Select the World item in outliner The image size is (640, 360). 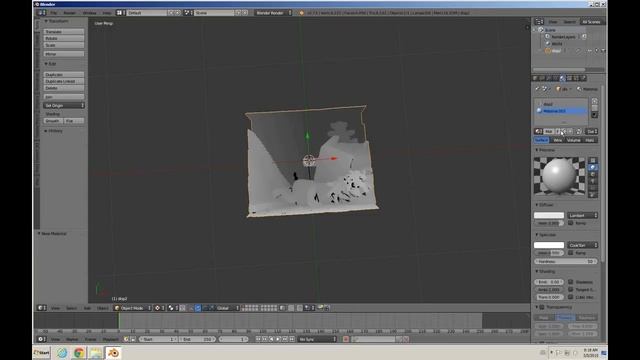[557, 44]
